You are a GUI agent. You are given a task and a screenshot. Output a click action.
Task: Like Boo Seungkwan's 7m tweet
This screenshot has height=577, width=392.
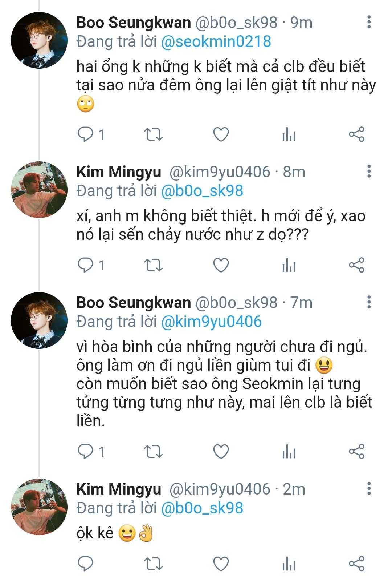(221, 452)
